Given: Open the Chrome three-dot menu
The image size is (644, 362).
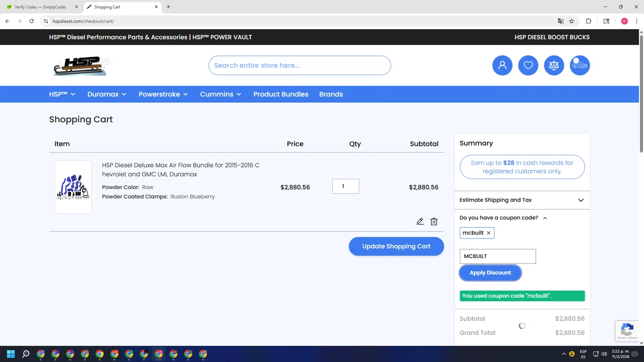Looking at the screenshot, I should click(x=636, y=21).
